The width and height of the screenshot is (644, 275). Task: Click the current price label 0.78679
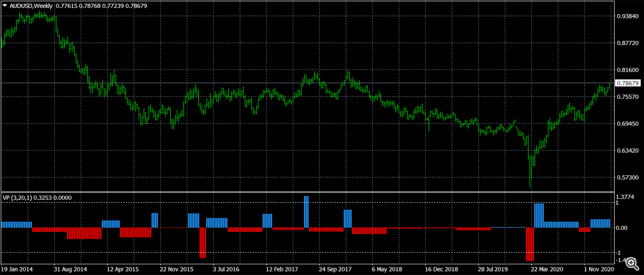tap(628, 83)
